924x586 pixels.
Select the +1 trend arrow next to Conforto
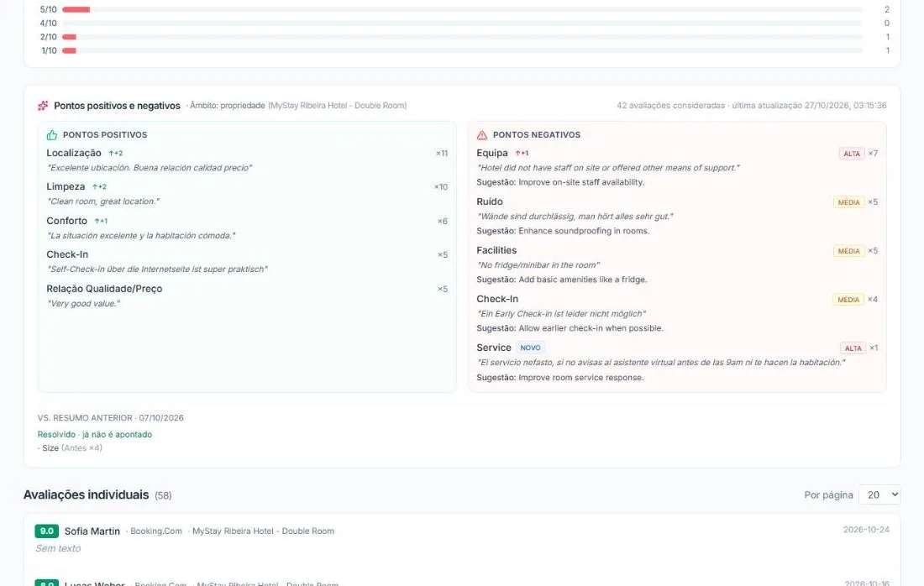click(x=101, y=221)
